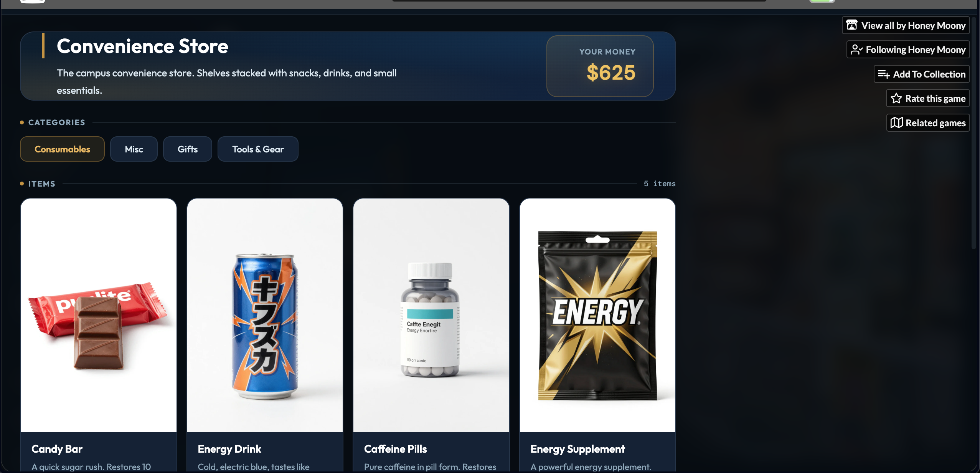This screenshot has width=980, height=473.
Task: Click Following Honey Moony text
Action: 916,50
